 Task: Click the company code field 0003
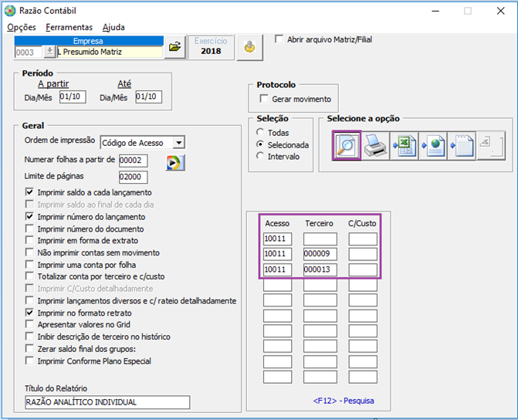pyautogui.click(x=29, y=52)
